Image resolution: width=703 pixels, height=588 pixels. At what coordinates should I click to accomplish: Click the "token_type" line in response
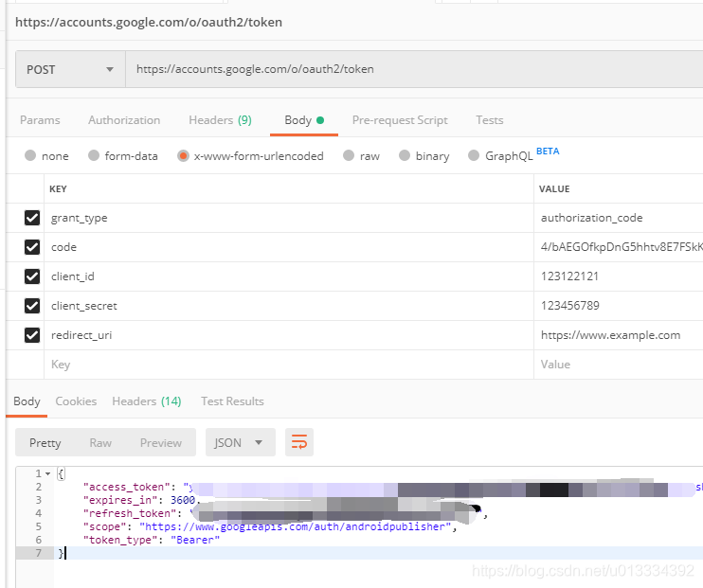coord(152,540)
